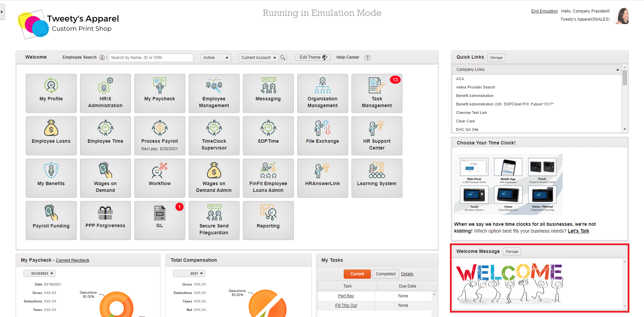The image size is (644, 317).
Task: Open the My Benefits tile
Action: [51, 178]
